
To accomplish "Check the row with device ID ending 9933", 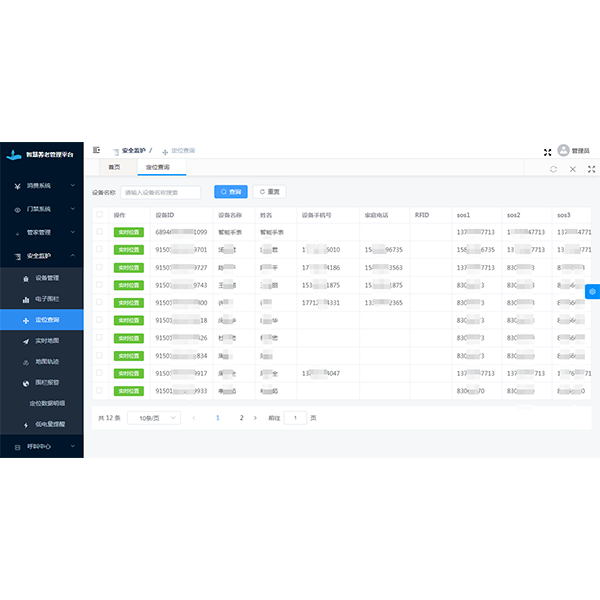I will (x=99, y=390).
